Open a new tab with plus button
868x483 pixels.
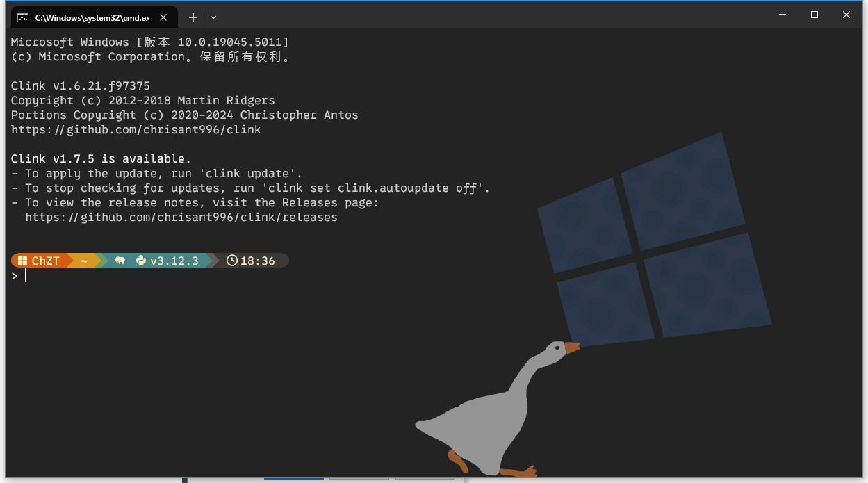193,17
